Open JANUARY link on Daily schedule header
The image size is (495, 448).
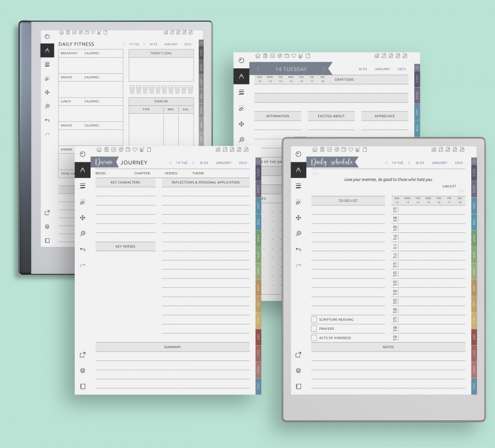coord(439,163)
